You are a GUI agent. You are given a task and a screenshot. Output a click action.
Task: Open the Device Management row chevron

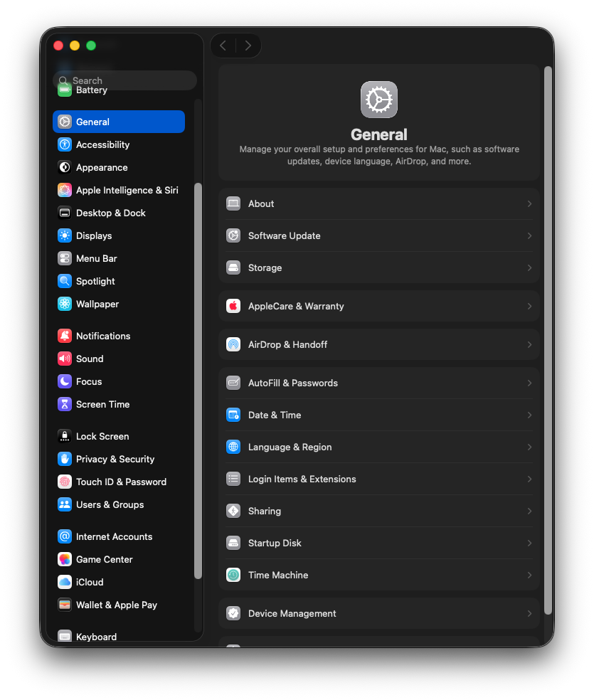point(529,613)
